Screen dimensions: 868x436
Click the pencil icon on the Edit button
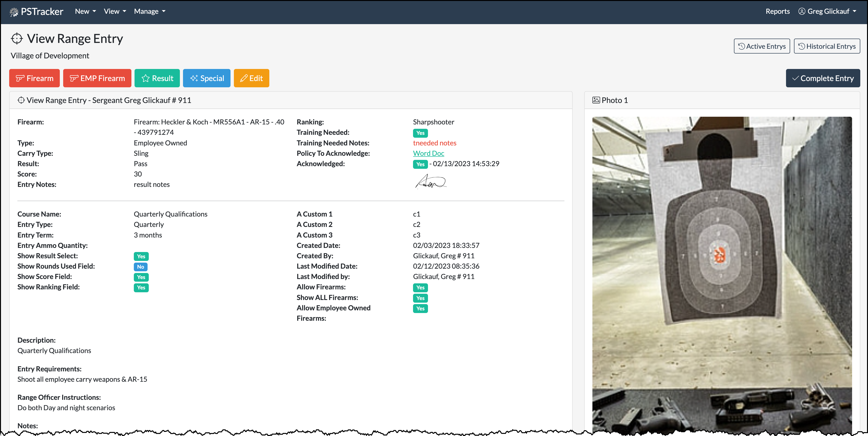tap(244, 79)
